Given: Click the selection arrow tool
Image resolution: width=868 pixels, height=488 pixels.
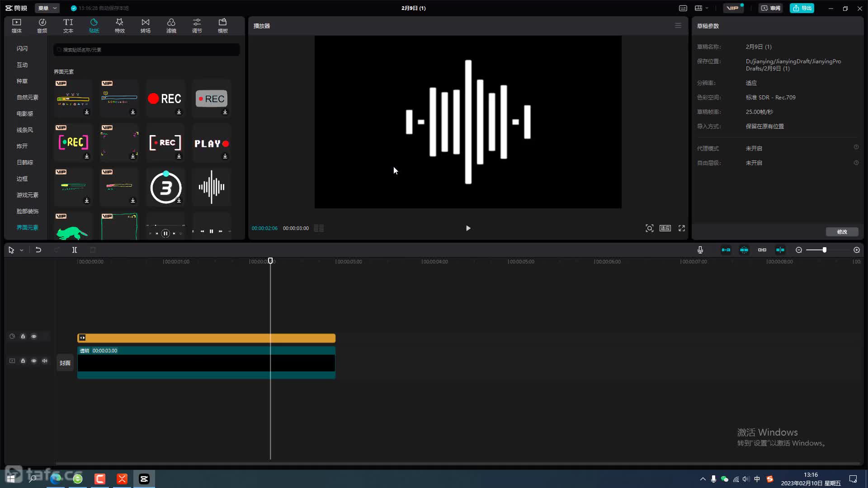Looking at the screenshot, I should pyautogui.click(x=11, y=250).
